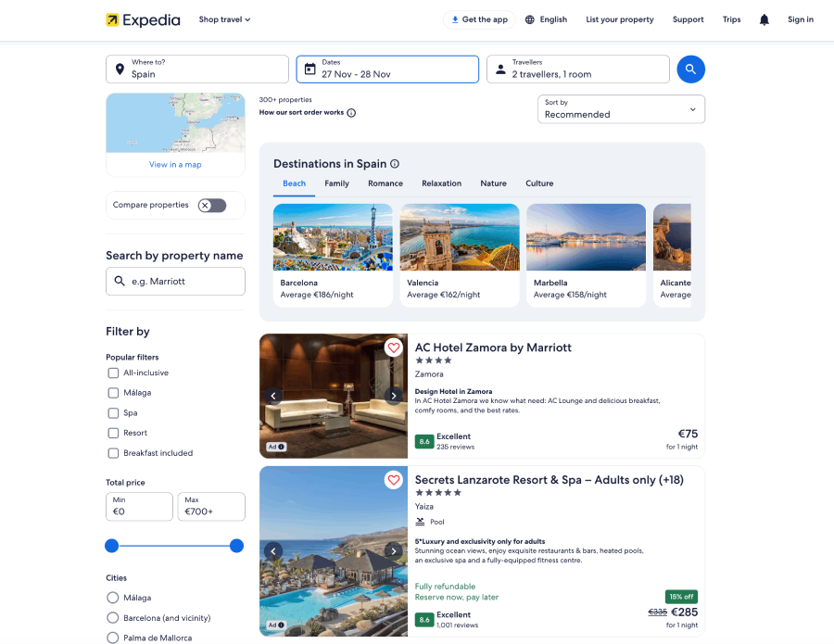Save AC Hotel Zamora with heart icon
Viewport: 834px width, 644px height.
click(x=393, y=347)
